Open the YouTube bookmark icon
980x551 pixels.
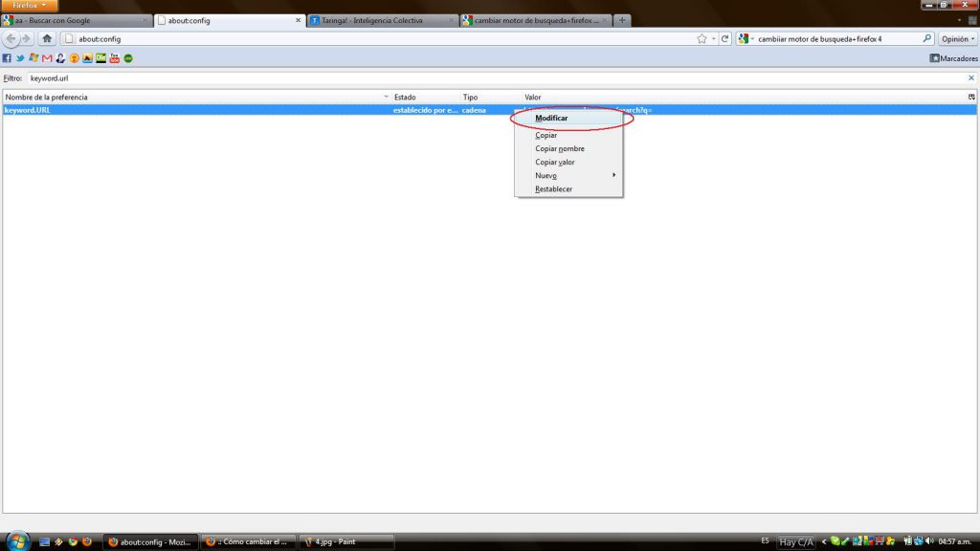114,58
